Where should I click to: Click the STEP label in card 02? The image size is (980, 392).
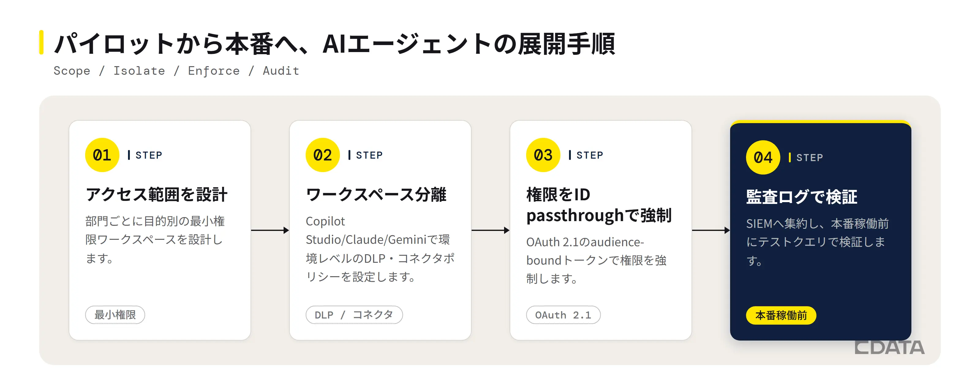click(x=369, y=155)
